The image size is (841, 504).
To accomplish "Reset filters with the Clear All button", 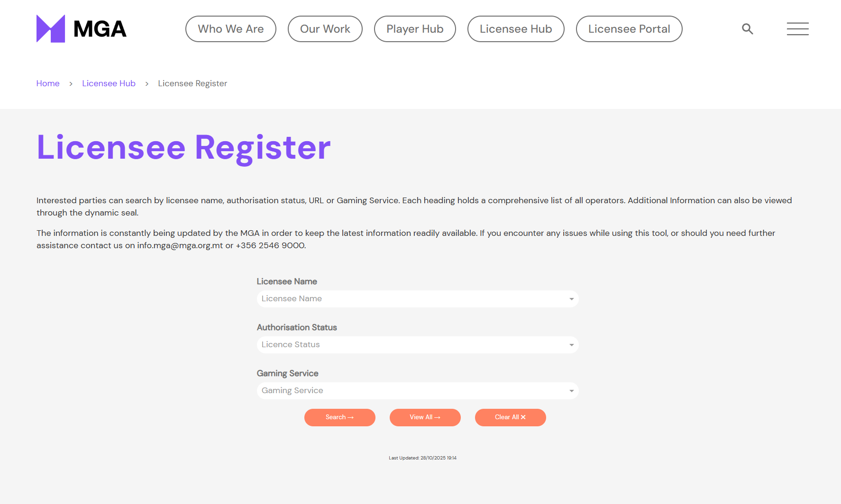I will coord(510,417).
